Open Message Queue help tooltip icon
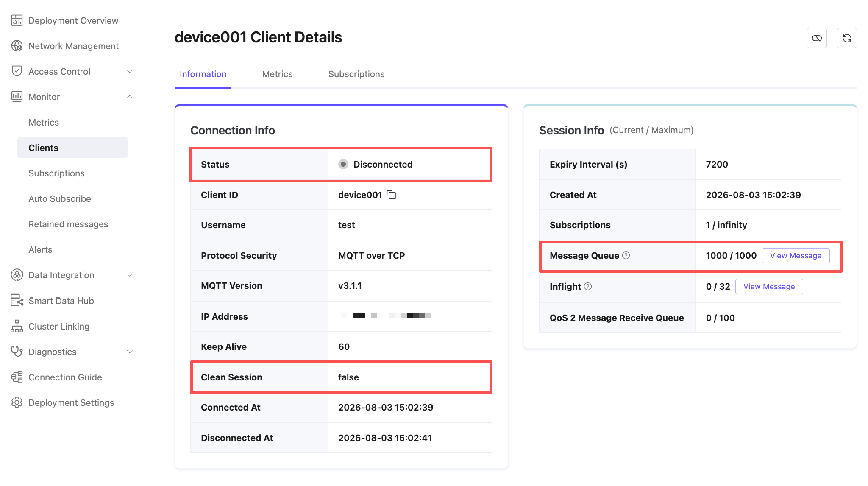 pyautogui.click(x=626, y=255)
